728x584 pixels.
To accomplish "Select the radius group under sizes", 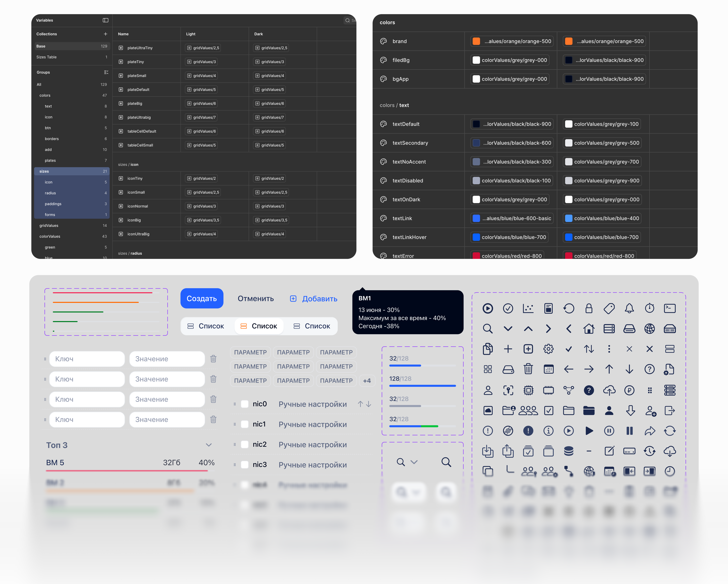I will [x=50, y=193].
